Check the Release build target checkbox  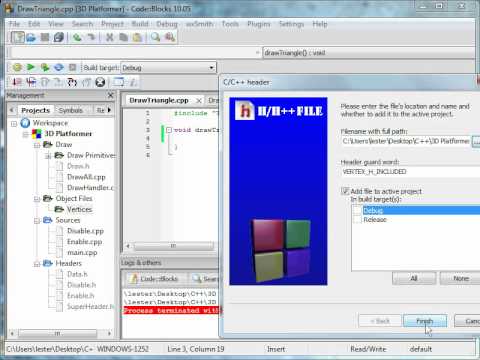click(357, 220)
